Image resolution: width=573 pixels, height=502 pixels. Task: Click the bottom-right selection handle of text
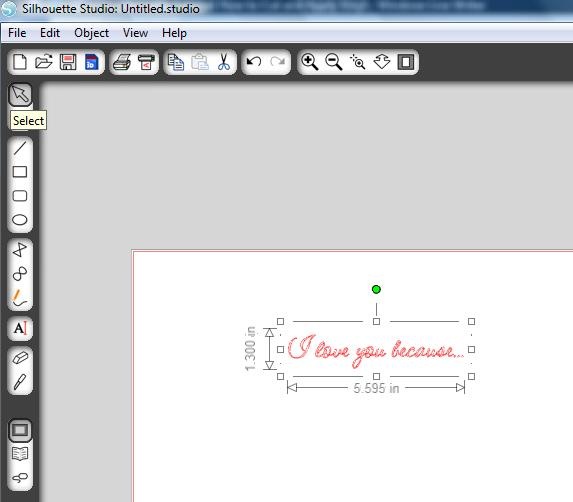[471, 376]
